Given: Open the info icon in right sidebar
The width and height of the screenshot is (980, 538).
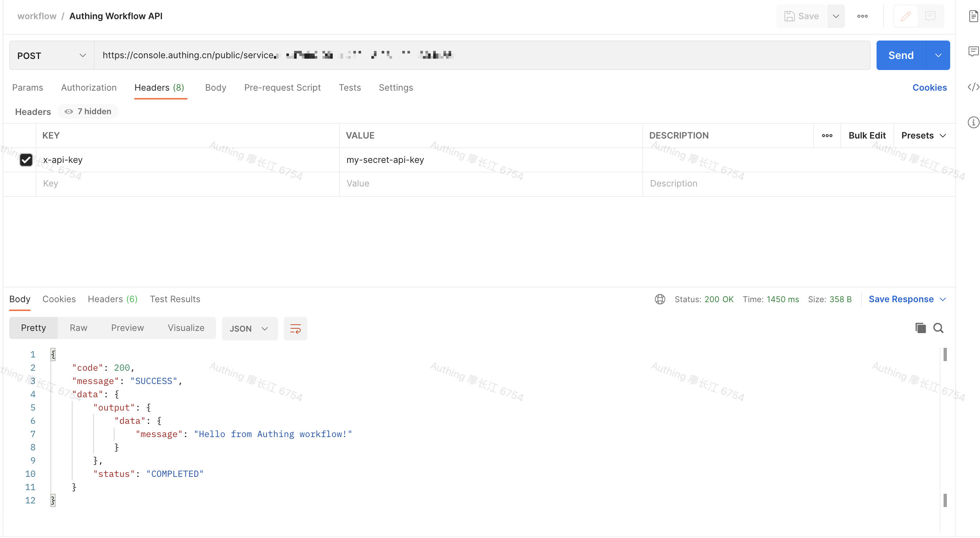Looking at the screenshot, I should pos(973,122).
